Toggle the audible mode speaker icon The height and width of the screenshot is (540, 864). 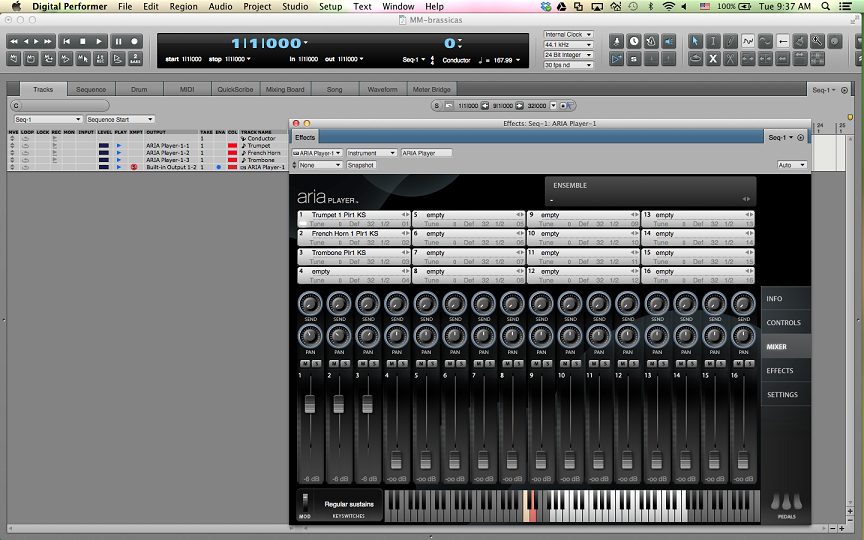click(669, 41)
